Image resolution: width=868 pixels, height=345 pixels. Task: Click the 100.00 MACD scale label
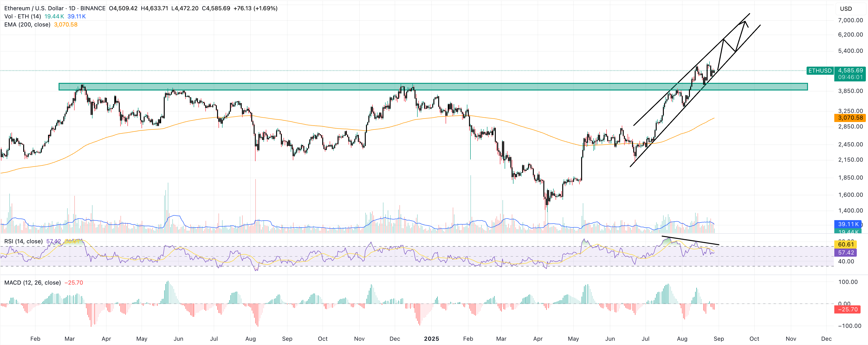pyautogui.click(x=848, y=282)
